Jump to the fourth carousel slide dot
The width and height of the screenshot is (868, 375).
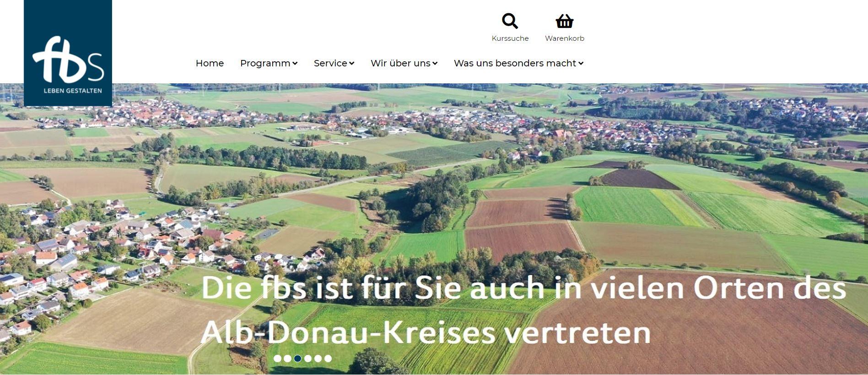click(307, 359)
